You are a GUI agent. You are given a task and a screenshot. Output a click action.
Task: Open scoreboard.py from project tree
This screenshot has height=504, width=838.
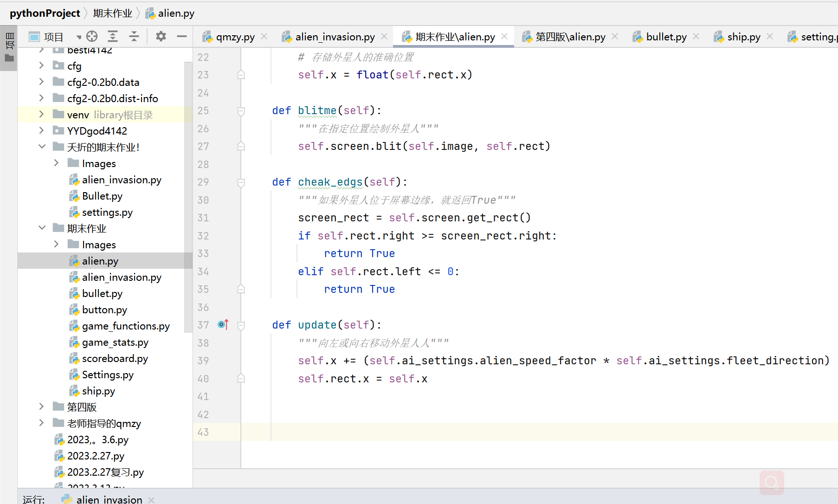click(115, 358)
